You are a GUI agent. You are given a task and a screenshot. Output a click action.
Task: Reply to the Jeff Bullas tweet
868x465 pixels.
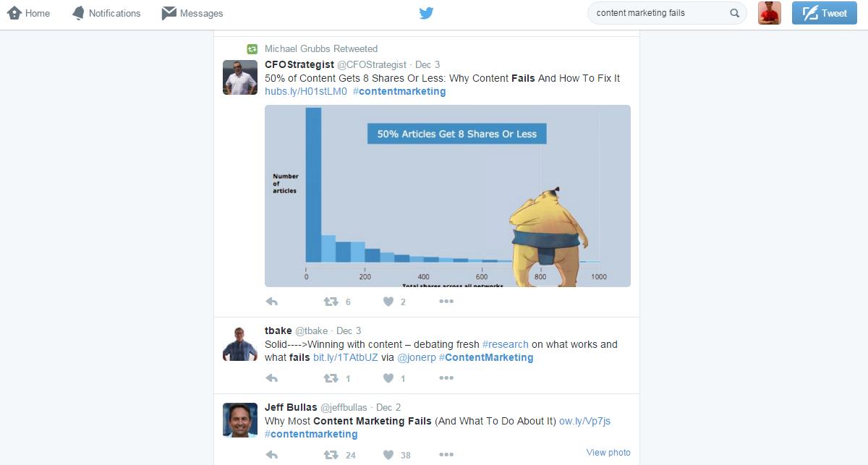pos(272,455)
